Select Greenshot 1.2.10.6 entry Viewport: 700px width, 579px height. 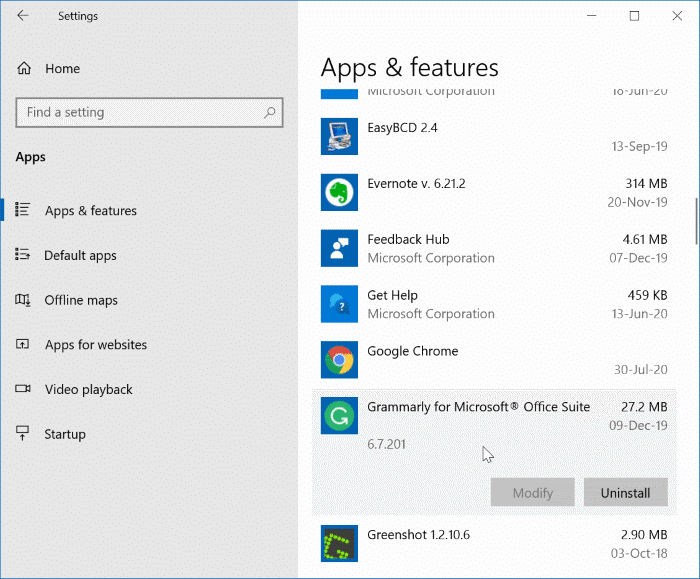click(x=494, y=544)
